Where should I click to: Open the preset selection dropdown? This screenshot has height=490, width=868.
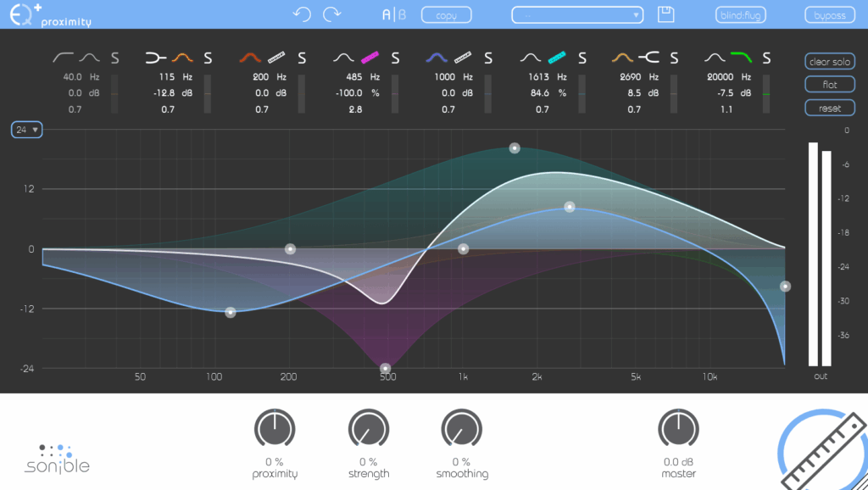577,15
